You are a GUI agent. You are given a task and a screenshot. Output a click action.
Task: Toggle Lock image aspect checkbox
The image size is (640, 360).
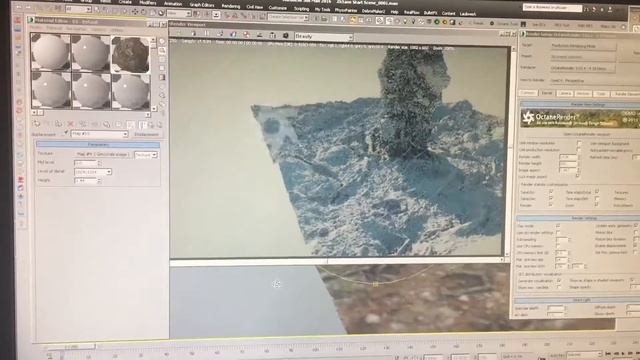[x=577, y=176]
